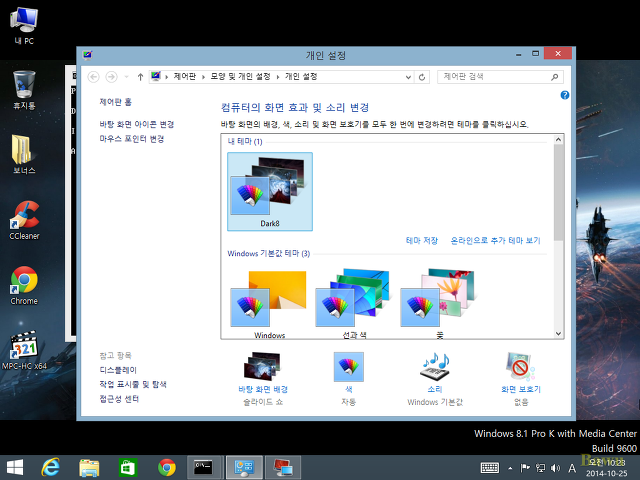This screenshot has width=640, height=480.
Task: Open 색 color settings icon
Action: pos(349,379)
